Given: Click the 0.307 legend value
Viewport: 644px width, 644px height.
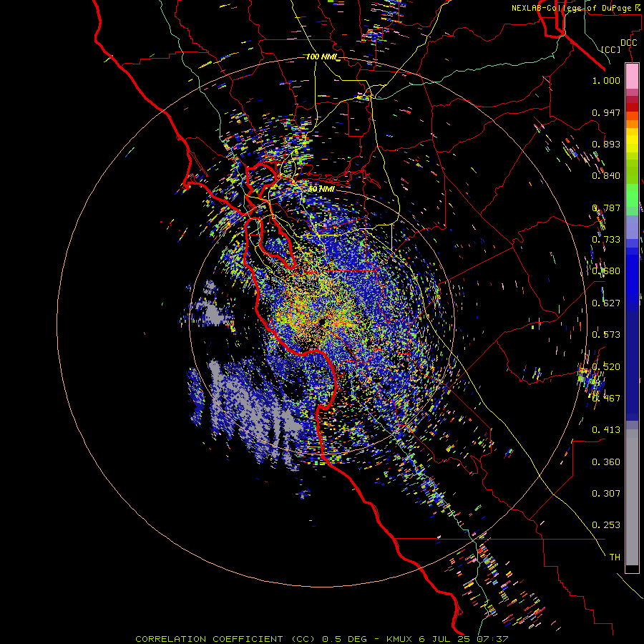Looking at the screenshot, I should pyautogui.click(x=606, y=494).
